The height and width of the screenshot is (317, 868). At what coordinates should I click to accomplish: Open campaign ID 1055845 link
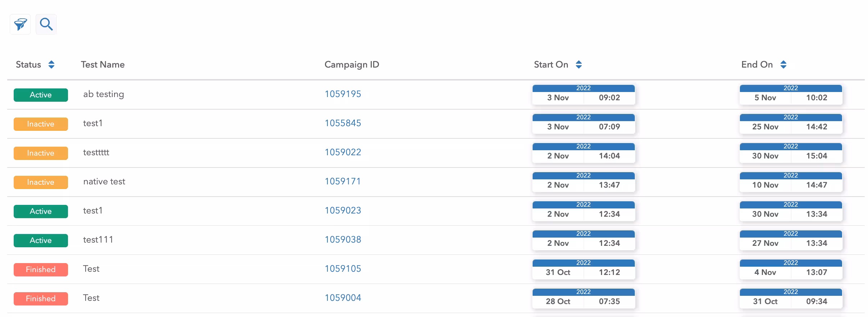[x=343, y=123]
